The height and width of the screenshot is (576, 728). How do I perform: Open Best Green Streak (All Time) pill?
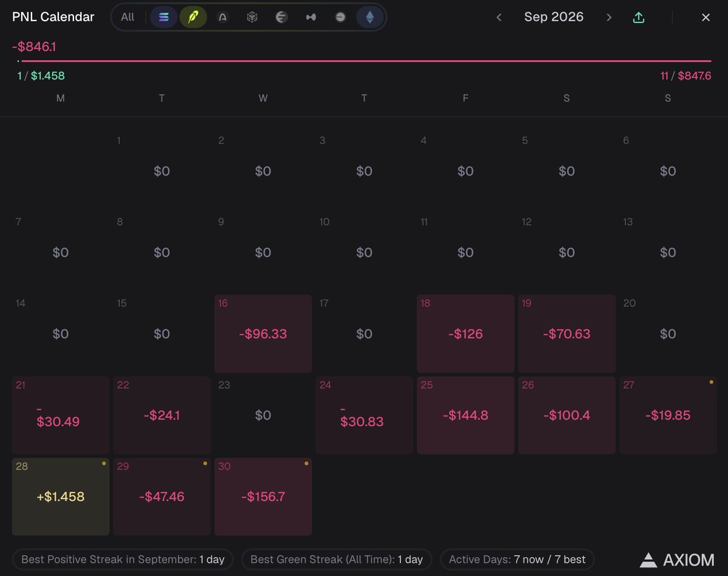(x=337, y=559)
